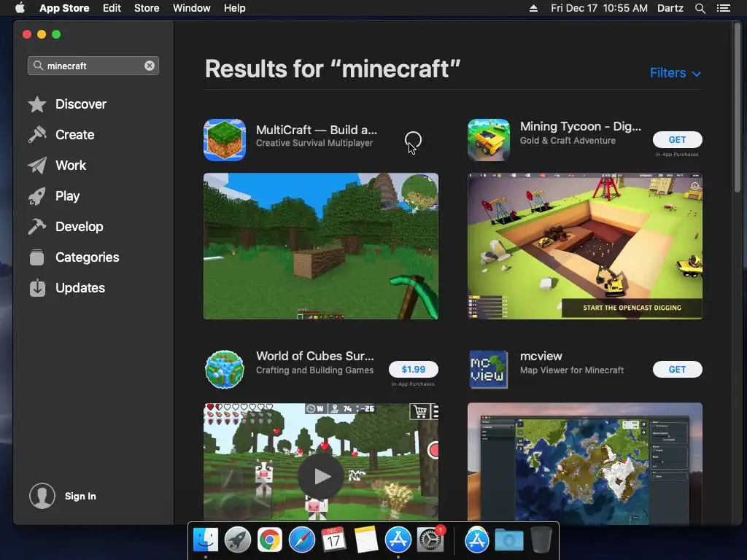Open the Window menu
747x560 pixels.
point(192,8)
